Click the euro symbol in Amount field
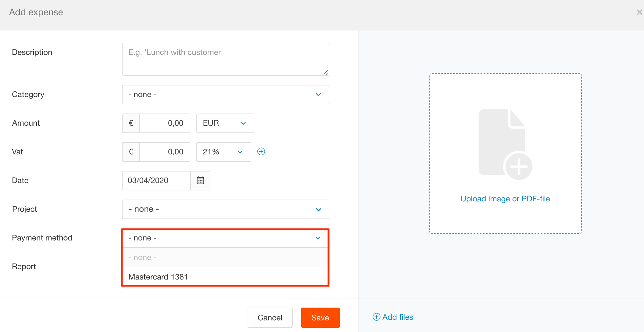 tap(131, 123)
